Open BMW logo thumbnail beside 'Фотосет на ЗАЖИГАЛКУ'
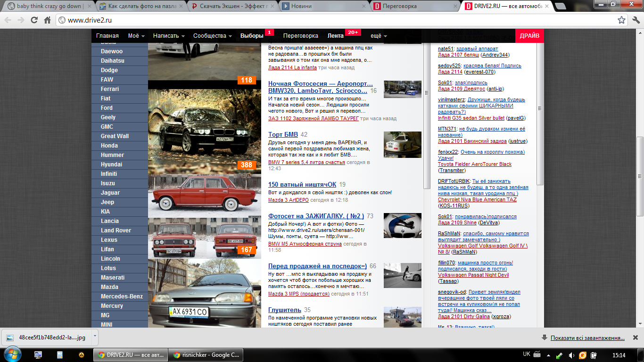The image size is (644, 362). tap(403, 225)
